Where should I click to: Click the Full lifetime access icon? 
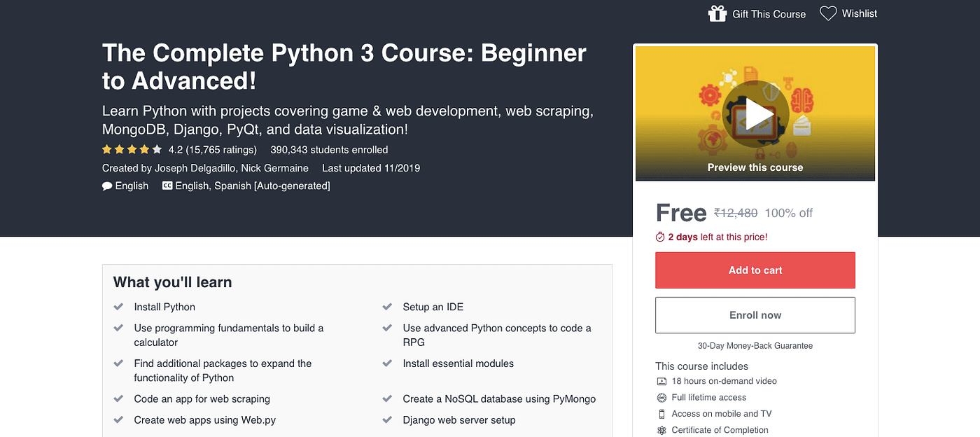661,397
